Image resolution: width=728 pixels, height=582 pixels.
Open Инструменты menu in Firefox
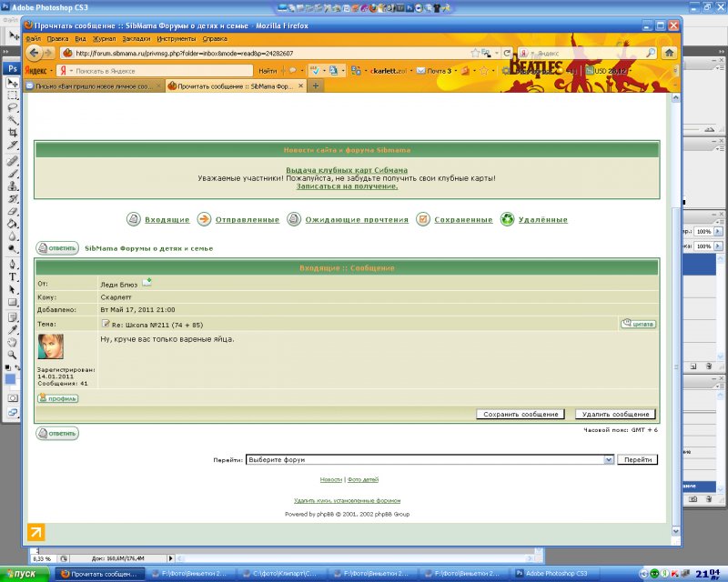176,39
